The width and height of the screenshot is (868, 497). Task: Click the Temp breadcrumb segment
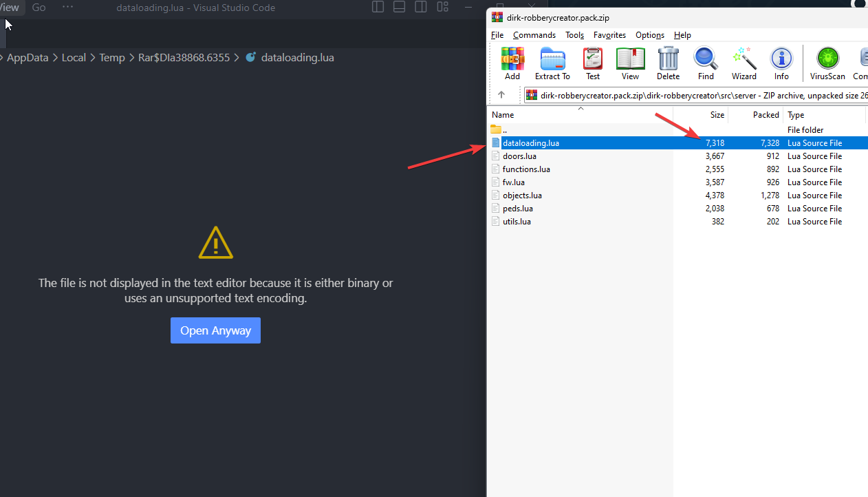click(112, 58)
